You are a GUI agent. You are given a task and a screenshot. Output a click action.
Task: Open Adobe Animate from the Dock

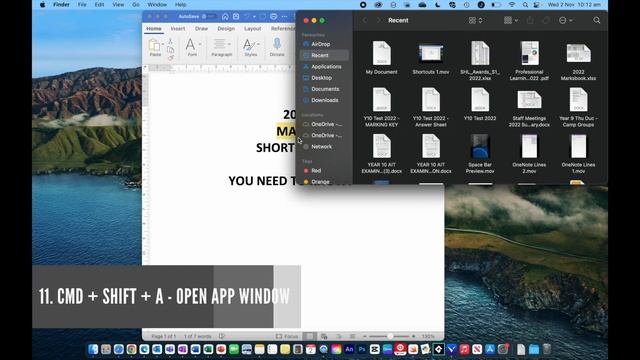pyautogui.click(x=349, y=349)
